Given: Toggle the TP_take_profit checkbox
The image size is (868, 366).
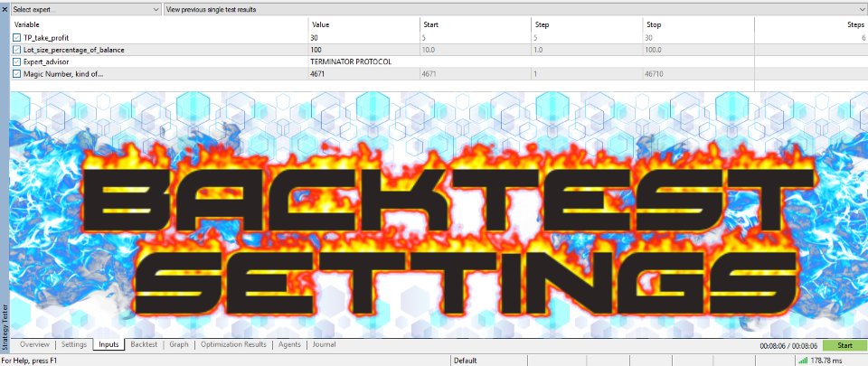Looking at the screenshot, I should click(x=17, y=38).
